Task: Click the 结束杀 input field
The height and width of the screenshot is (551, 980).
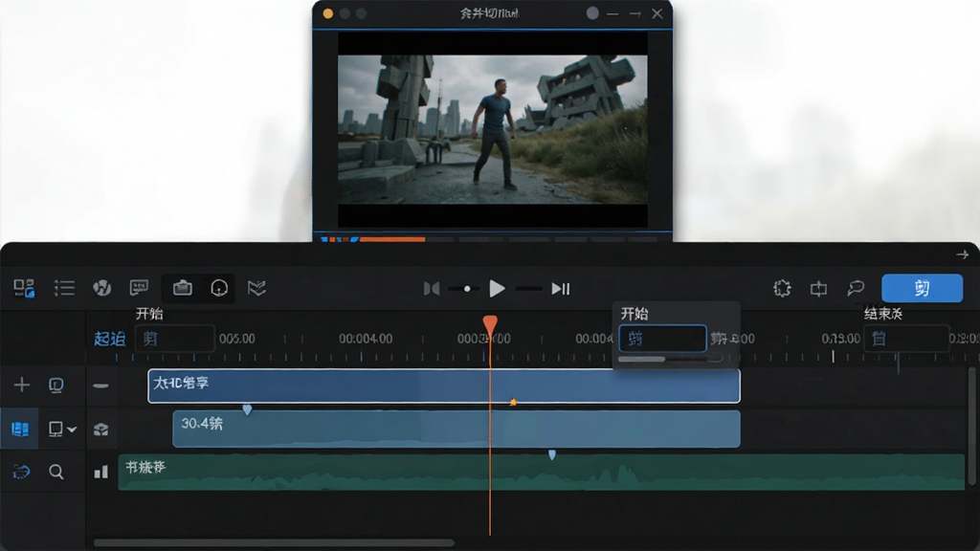Action: click(906, 339)
